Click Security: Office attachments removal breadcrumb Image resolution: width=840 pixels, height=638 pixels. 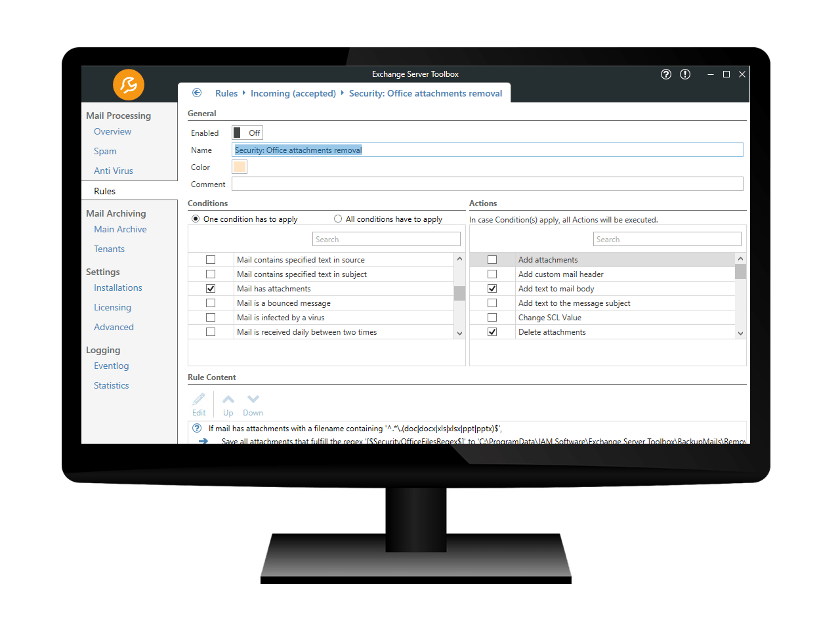point(425,93)
